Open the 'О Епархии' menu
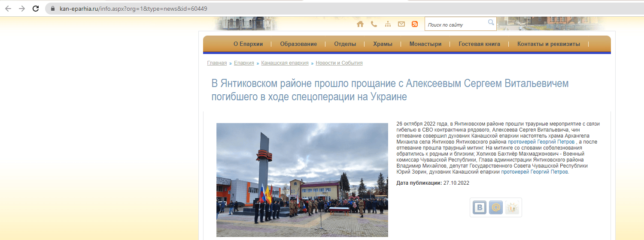Screen dimensions: 644x240 click(x=248, y=44)
